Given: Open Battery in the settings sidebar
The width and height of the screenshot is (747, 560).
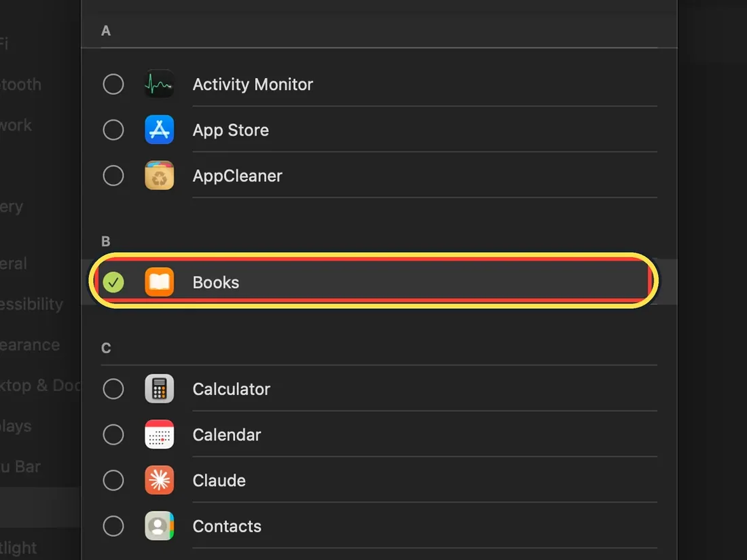Looking at the screenshot, I should click(12, 206).
